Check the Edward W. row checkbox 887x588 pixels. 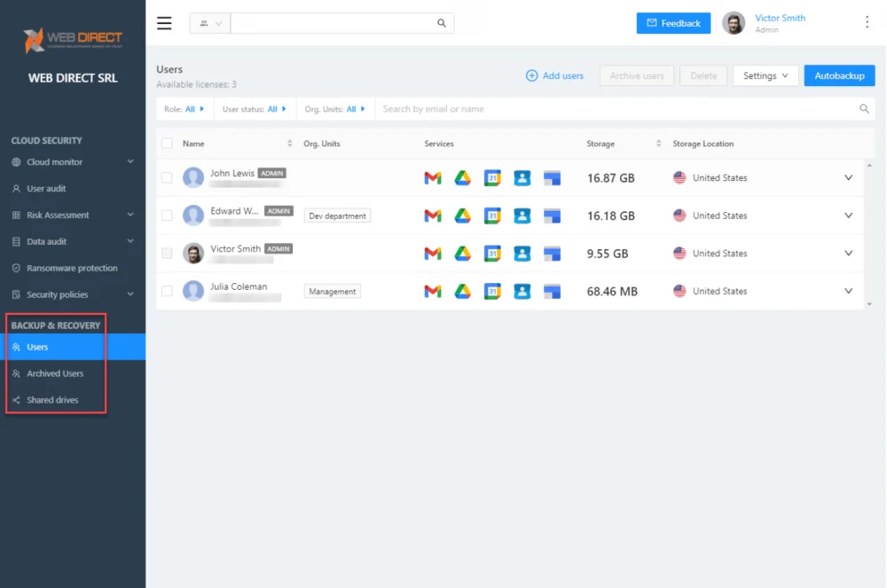coord(167,216)
